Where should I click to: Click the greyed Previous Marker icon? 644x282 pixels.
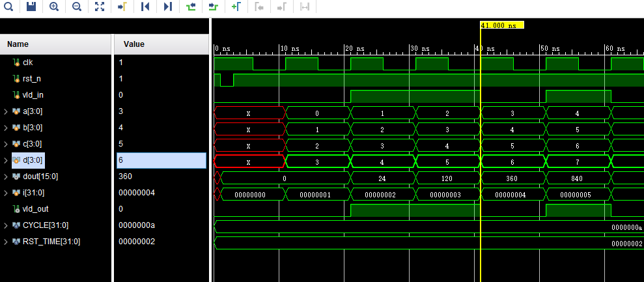click(259, 7)
